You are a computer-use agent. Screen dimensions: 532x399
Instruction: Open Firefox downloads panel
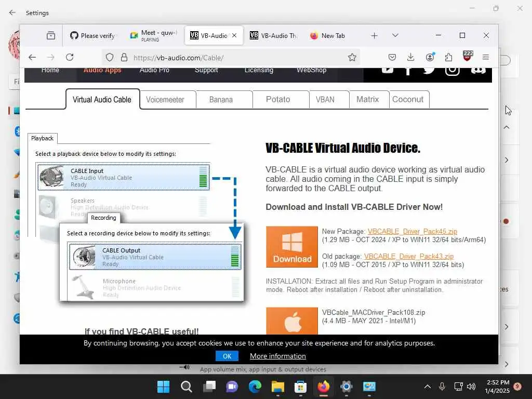pos(410,57)
